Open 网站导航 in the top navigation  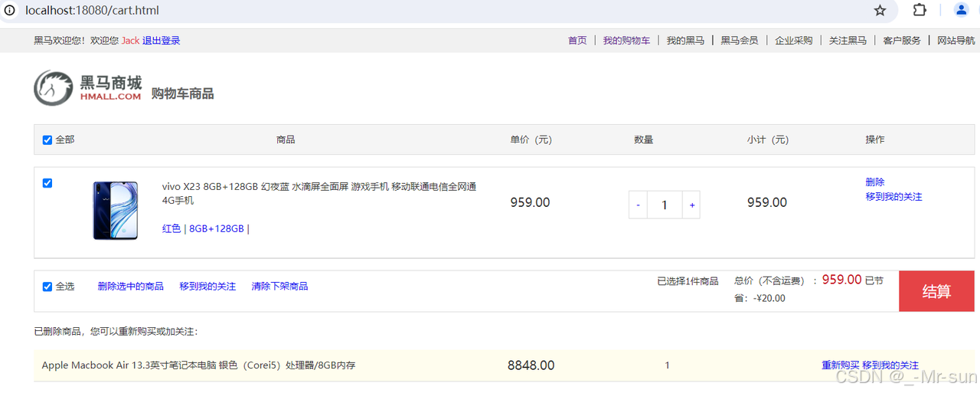(956, 41)
